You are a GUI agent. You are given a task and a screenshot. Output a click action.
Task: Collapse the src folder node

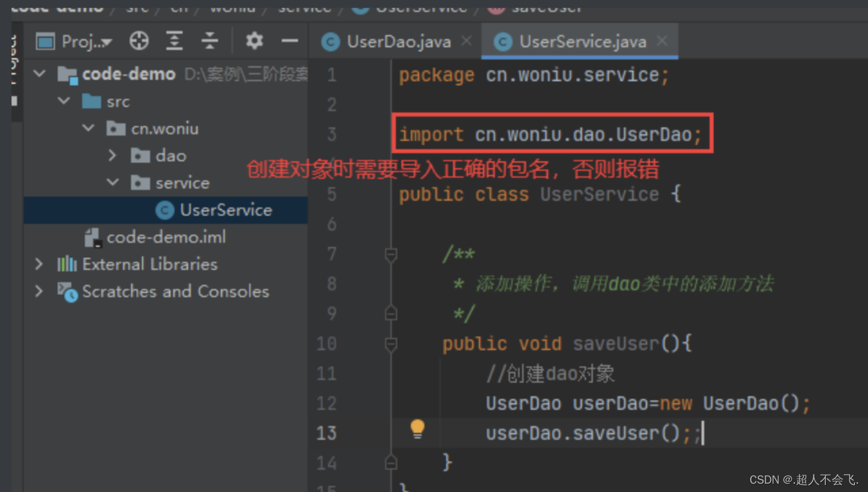click(64, 101)
